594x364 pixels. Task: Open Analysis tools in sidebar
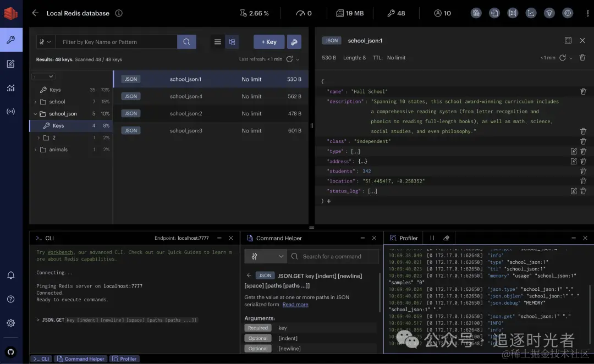coord(11,88)
